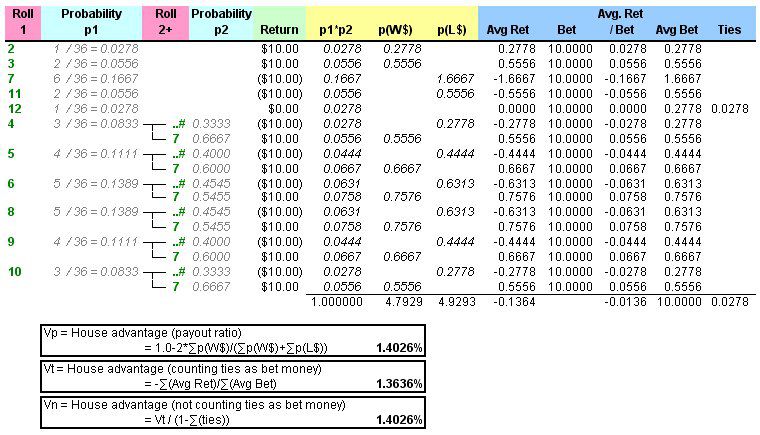Select the '0.6000' p2 value under roll 9
Viewport: 760px width, 435px height.
(211, 257)
